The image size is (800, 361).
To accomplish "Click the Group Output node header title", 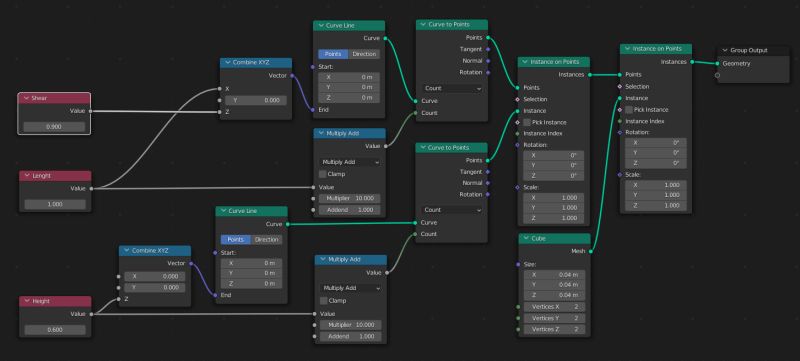I will 749,50.
